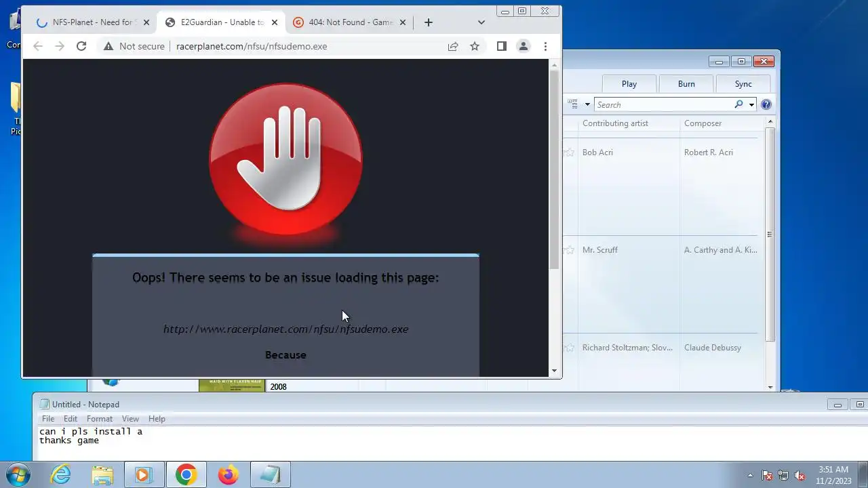Select the Mr. Scruff artist entry

(600, 250)
